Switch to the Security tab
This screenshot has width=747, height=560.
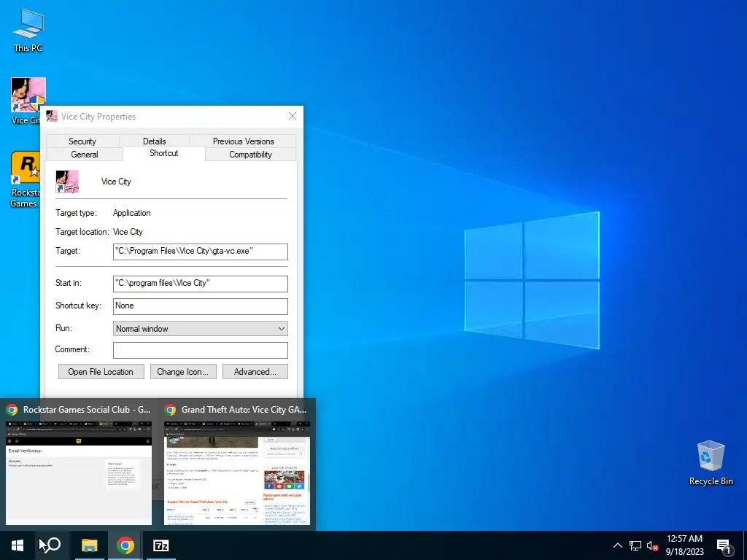(x=82, y=141)
